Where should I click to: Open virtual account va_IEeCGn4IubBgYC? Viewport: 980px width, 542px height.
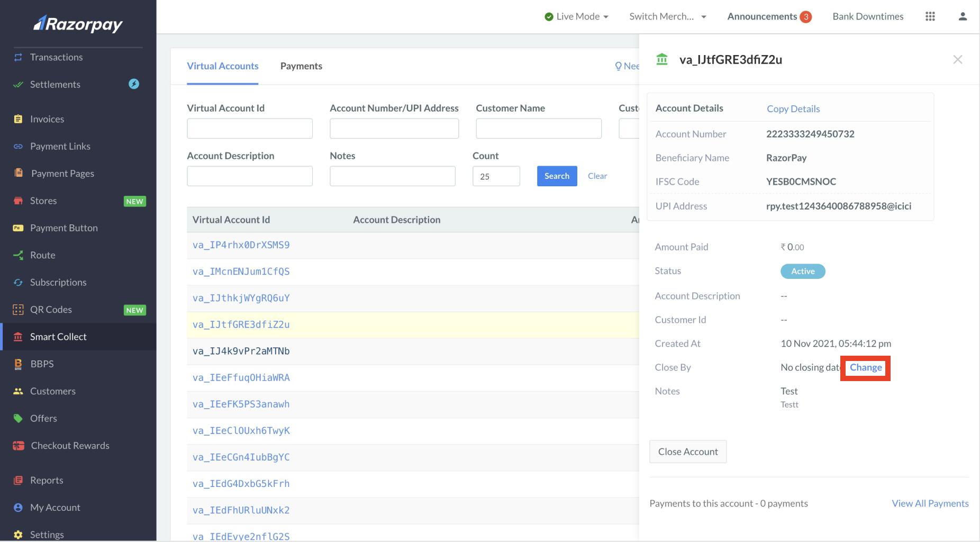tap(241, 457)
